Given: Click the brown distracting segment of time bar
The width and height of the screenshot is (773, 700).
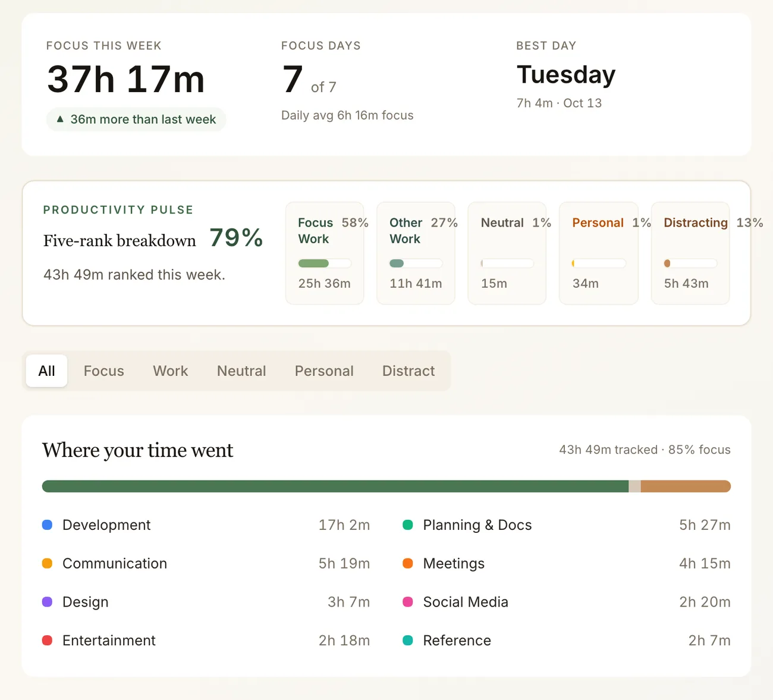Looking at the screenshot, I should pos(686,486).
